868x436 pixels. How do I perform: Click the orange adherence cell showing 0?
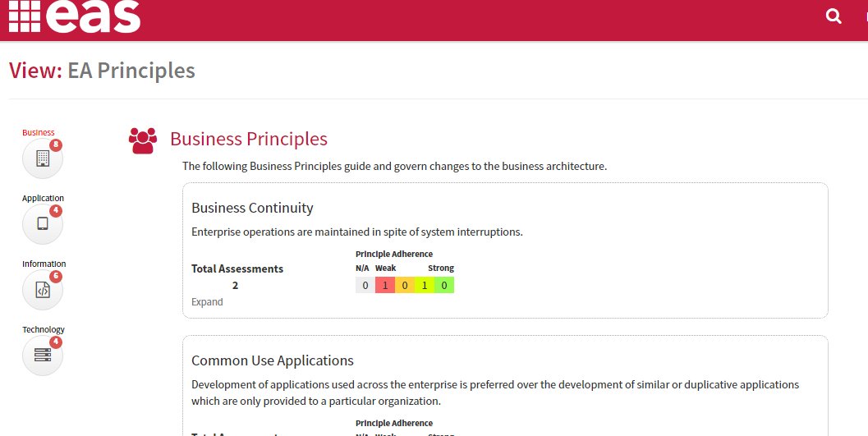click(405, 286)
